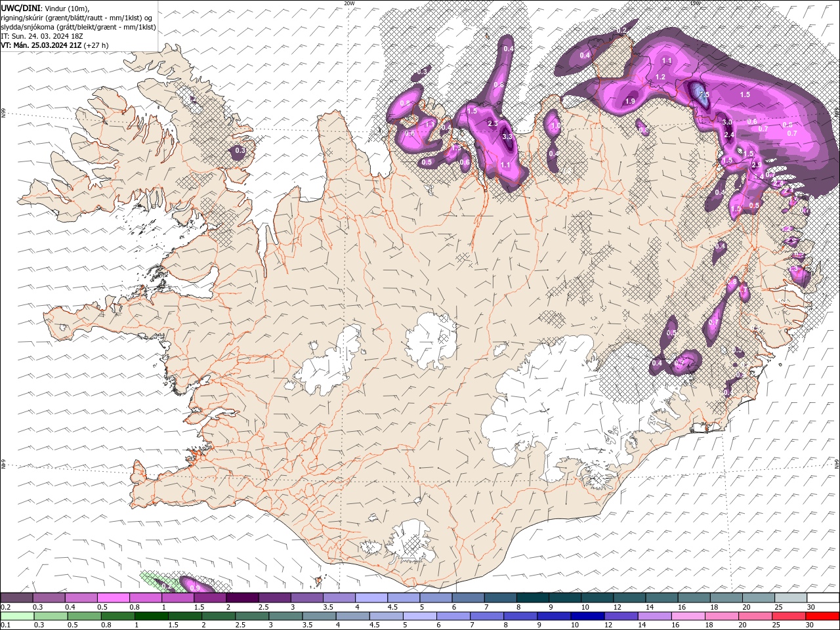The width and height of the screenshot is (840, 630).
Task: Click the 'rigning/skúrir' legend description line
Action: (x=75, y=17)
